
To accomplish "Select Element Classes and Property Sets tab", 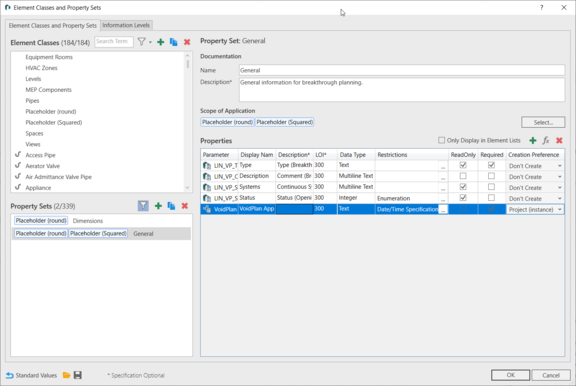I will 53,25.
